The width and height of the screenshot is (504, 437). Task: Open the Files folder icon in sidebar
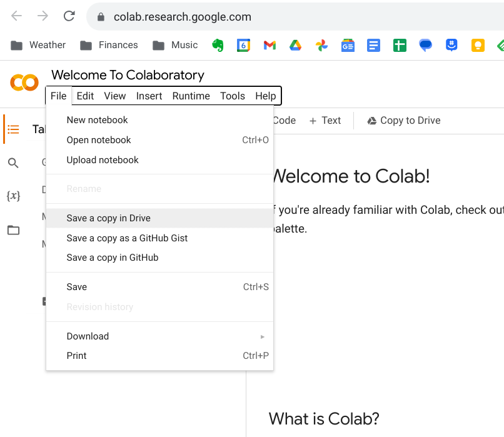pyautogui.click(x=13, y=230)
